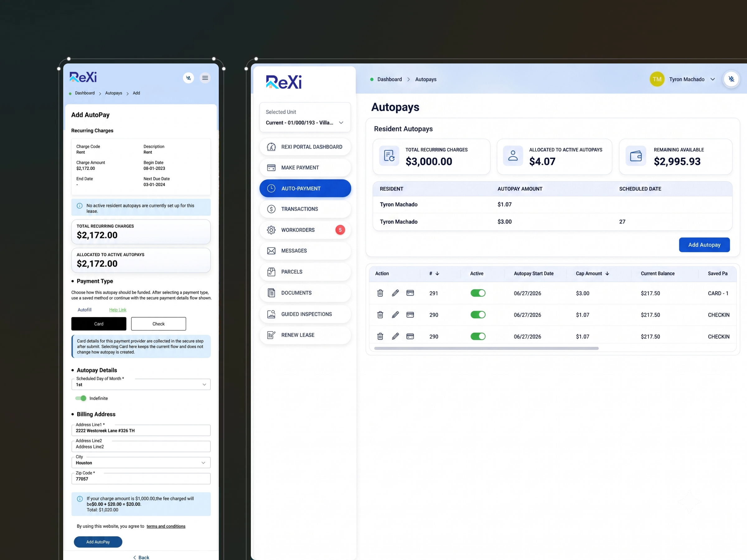Screen dimensions: 747x560
Task: Sort by the # column arrow
Action: pos(437,273)
